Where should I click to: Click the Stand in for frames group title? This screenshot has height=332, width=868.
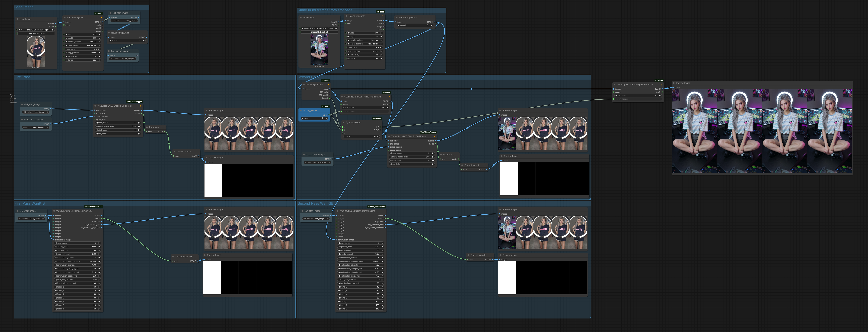click(x=325, y=10)
